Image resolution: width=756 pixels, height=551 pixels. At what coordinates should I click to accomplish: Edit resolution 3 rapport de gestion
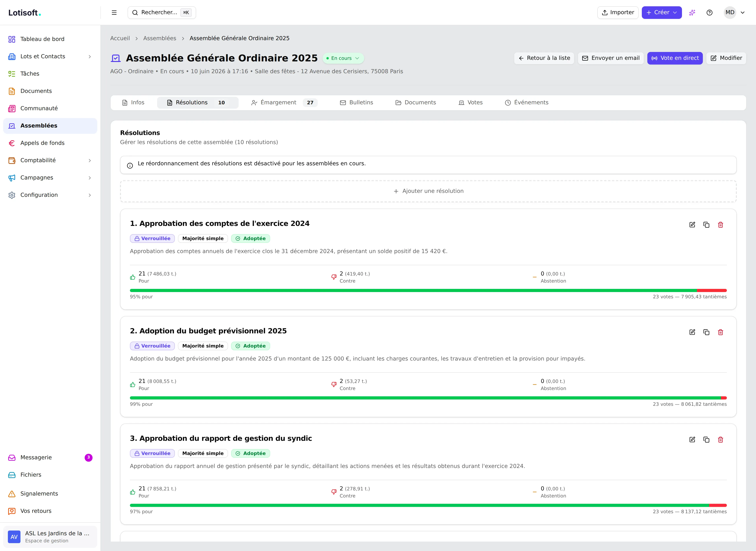(692, 440)
